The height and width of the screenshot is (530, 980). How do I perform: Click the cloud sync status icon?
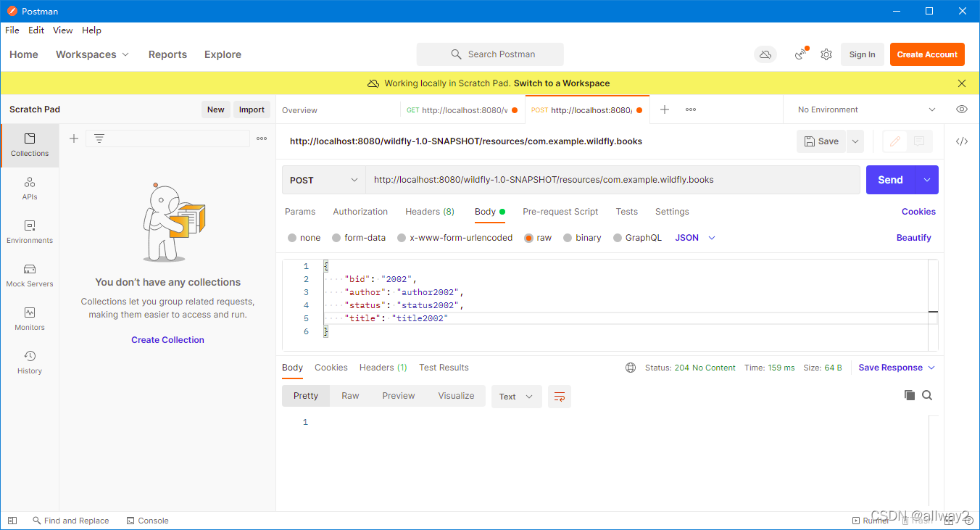click(x=765, y=54)
